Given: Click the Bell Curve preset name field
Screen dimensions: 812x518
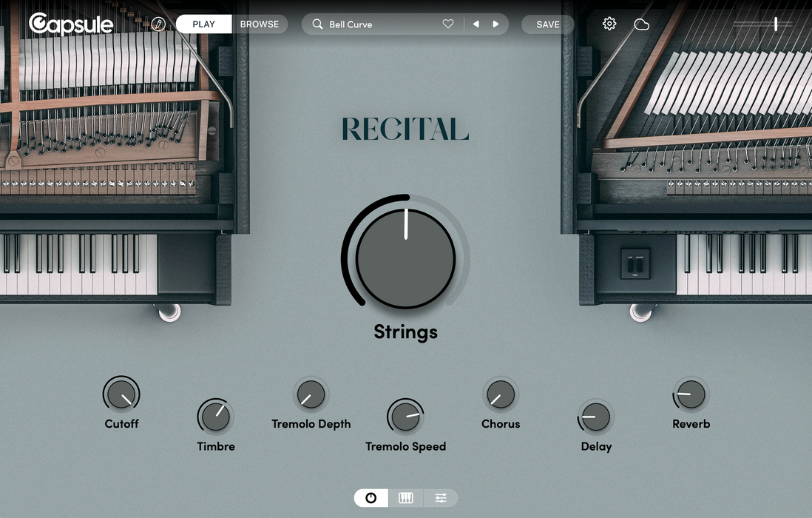Looking at the screenshot, I should (x=381, y=24).
